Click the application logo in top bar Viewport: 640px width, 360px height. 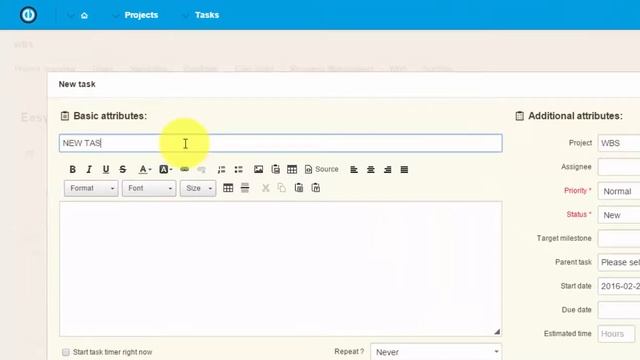[28, 15]
